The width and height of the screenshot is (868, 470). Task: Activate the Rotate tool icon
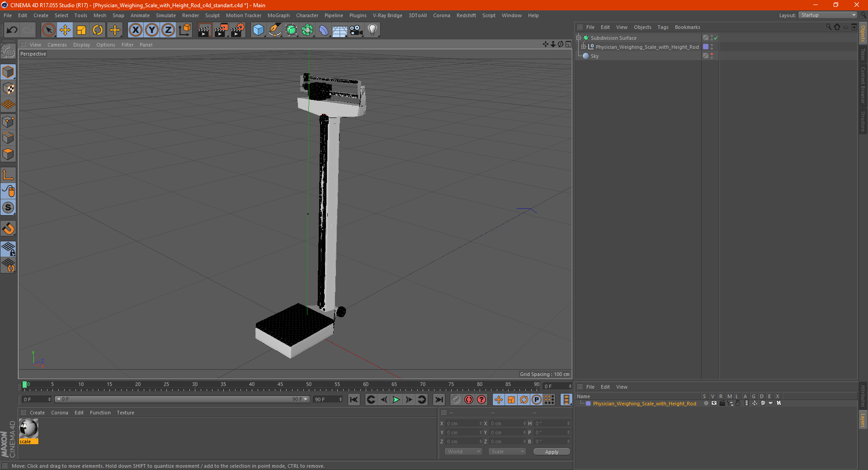tap(98, 30)
